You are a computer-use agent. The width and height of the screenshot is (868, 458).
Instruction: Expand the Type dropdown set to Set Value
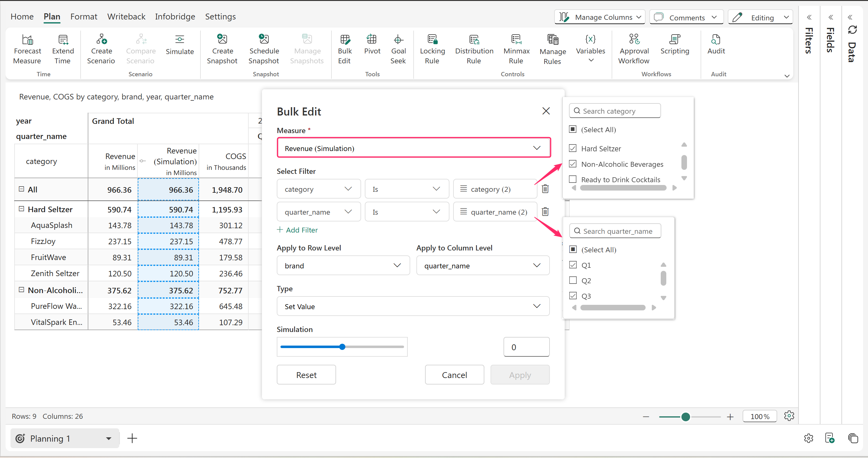pyautogui.click(x=413, y=306)
